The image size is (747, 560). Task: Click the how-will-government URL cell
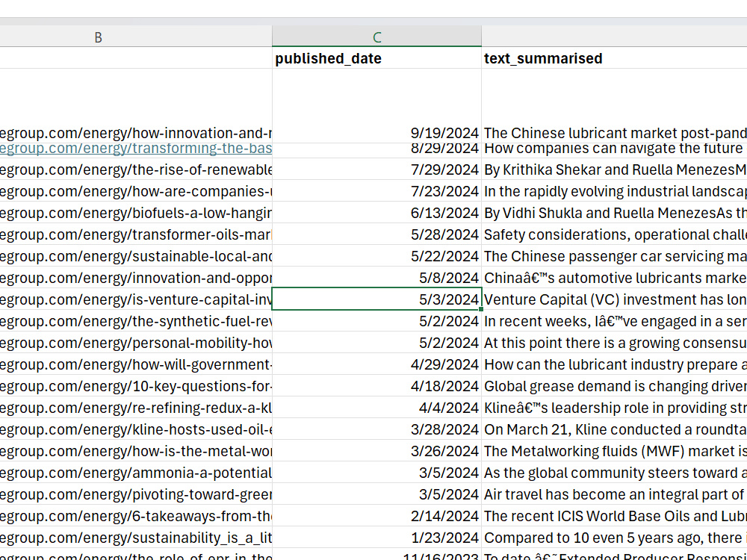click(x=136, y=364)
